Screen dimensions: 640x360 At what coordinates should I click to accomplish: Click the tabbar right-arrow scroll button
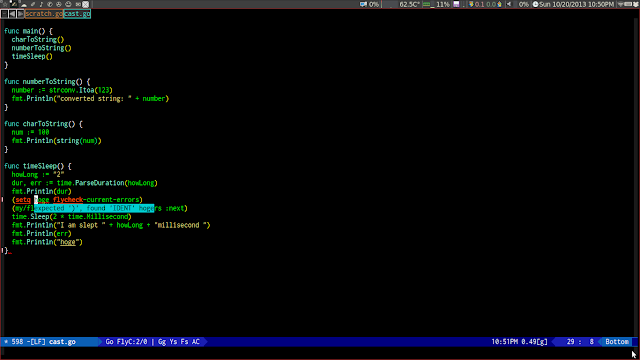(20, 14)
